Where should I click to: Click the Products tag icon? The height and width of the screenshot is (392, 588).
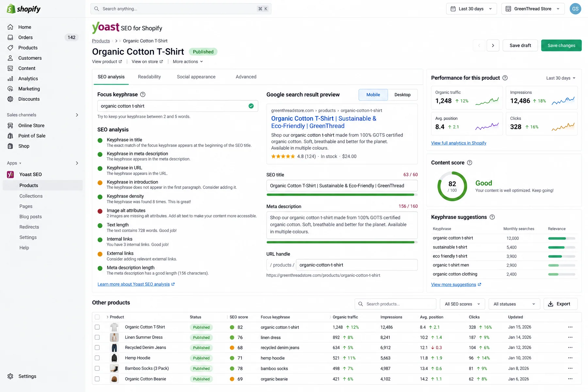click(10, 48)
